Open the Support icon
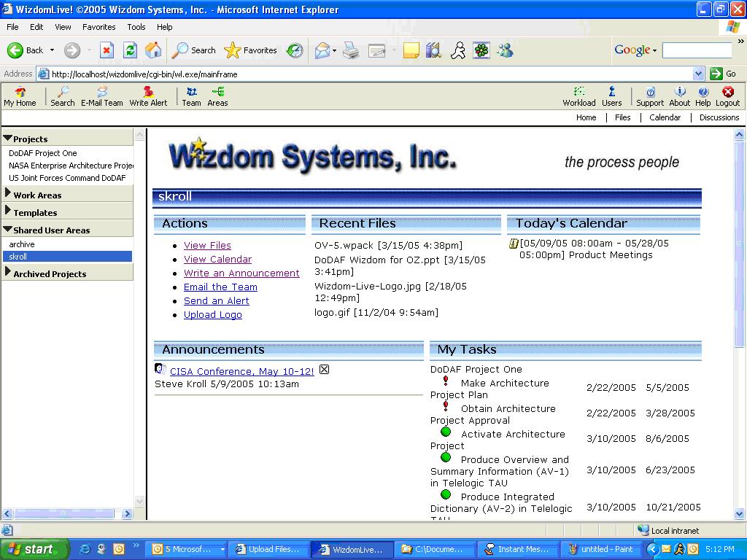747x560 pixels. 650,96
